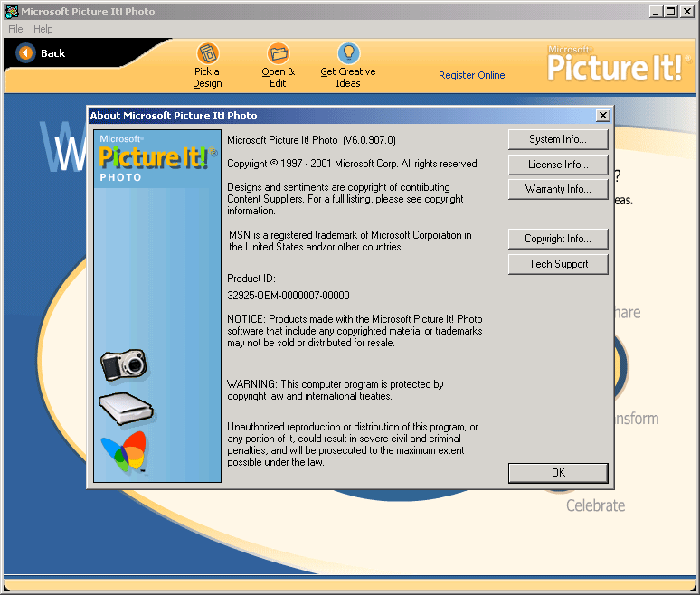700x595 pixels.
Task: Click the application icon in the title bar
Action: pyautogui.click(x=11, y=12)
